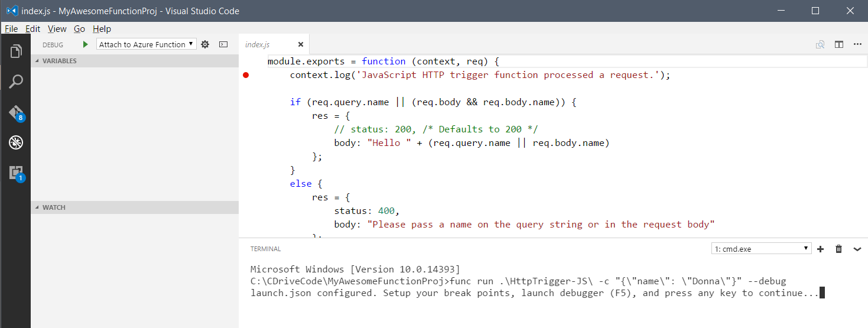This screenshot has height=328, width=868.
Task: Open launch.json using the gear icon
Action: pyautogui.click(x=205, y=44)
